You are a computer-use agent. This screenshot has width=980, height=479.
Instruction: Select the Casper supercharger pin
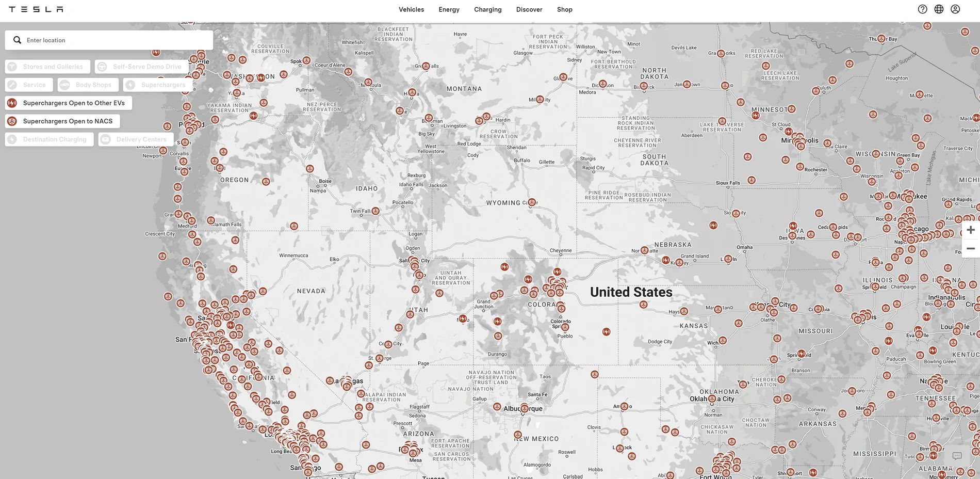[532, 202]
